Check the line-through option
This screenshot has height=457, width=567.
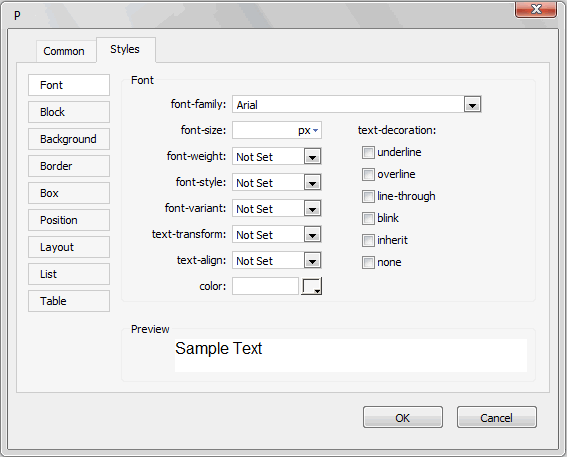(x=368, y=197)
